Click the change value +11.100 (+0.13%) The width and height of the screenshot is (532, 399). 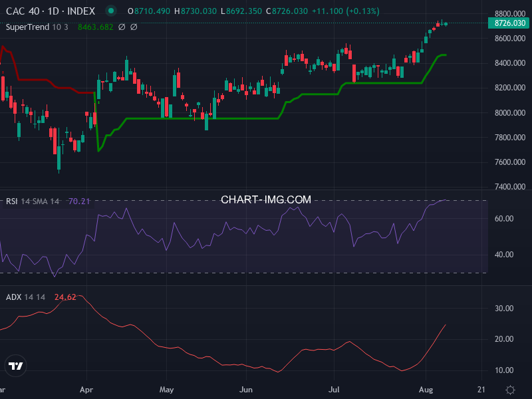(x=345, y=11)
